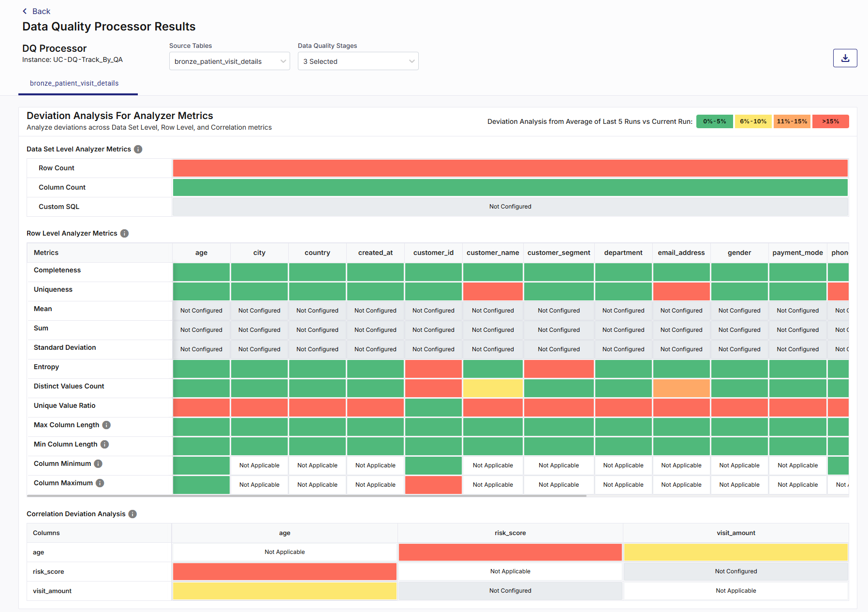This screenshot has height=612, width=868.
Task: Go Back to previous page
Action: (36, 11)
